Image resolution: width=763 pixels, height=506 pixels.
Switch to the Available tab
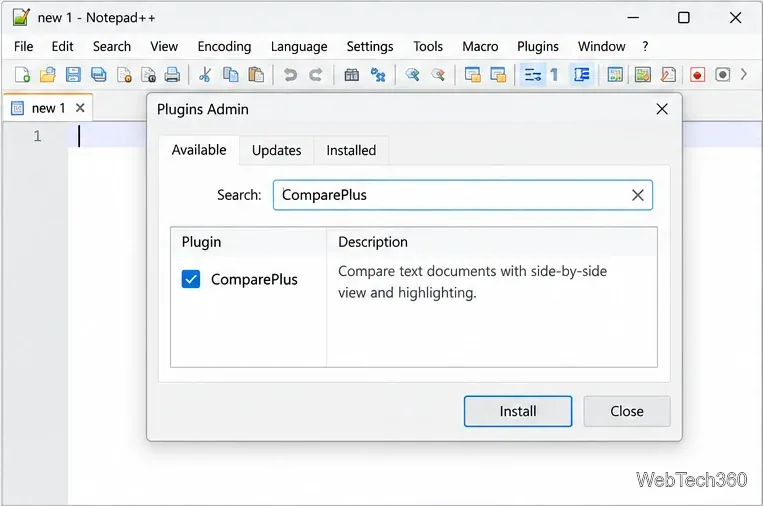coord(199,150)
